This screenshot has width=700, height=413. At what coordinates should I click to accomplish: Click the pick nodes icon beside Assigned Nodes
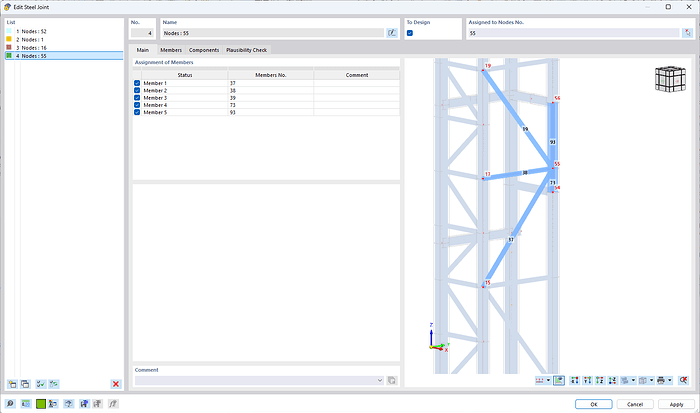pyautogui.click(x=688, y=33)
